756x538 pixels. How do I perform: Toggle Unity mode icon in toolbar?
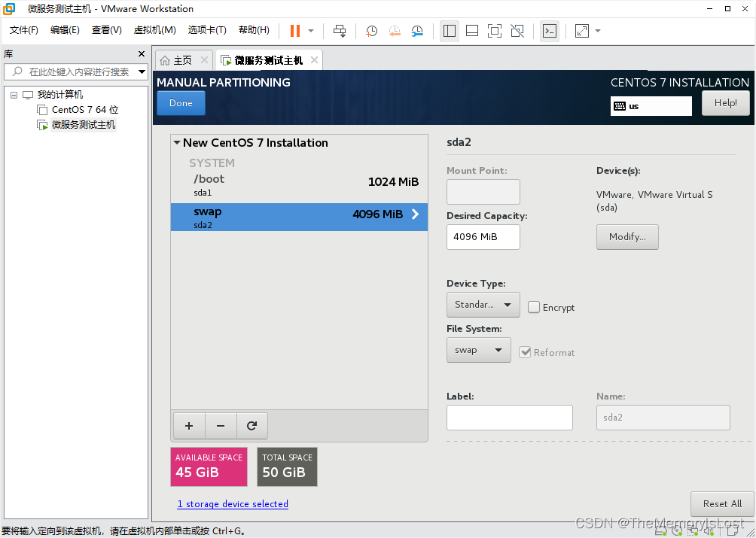(x=517, y=31)
